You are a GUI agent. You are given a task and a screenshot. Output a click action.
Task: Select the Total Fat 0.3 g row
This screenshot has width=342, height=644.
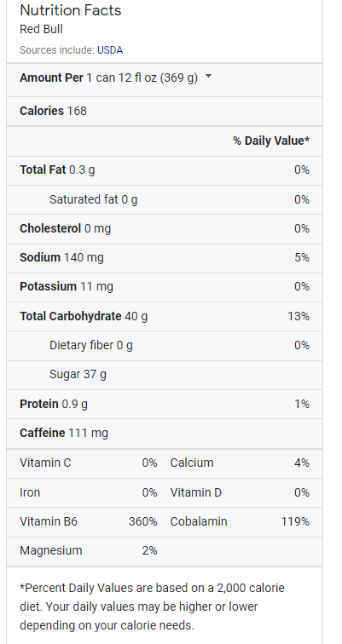[165, 170]
